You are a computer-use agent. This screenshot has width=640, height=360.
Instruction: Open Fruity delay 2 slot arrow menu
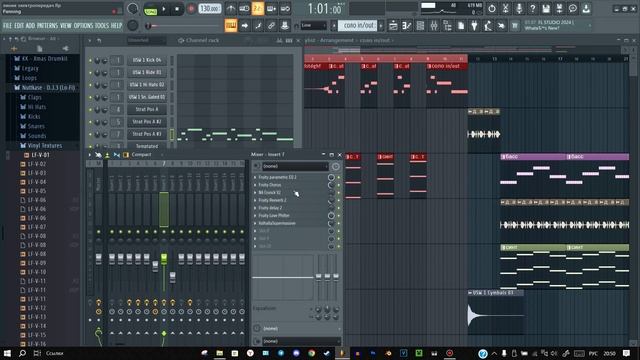click(255, 208)
